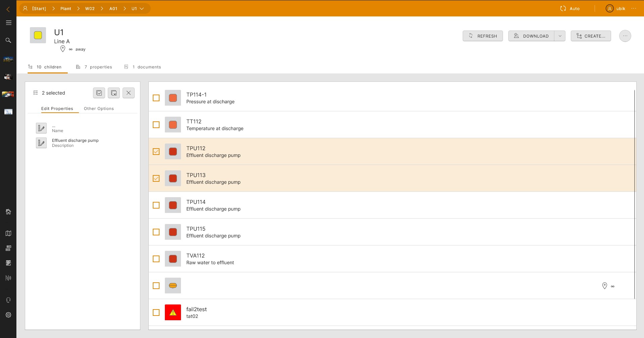This screenshot has width=644, height=338.
Task: Expand the Download dropdown arrow
Action: (560, 36)
